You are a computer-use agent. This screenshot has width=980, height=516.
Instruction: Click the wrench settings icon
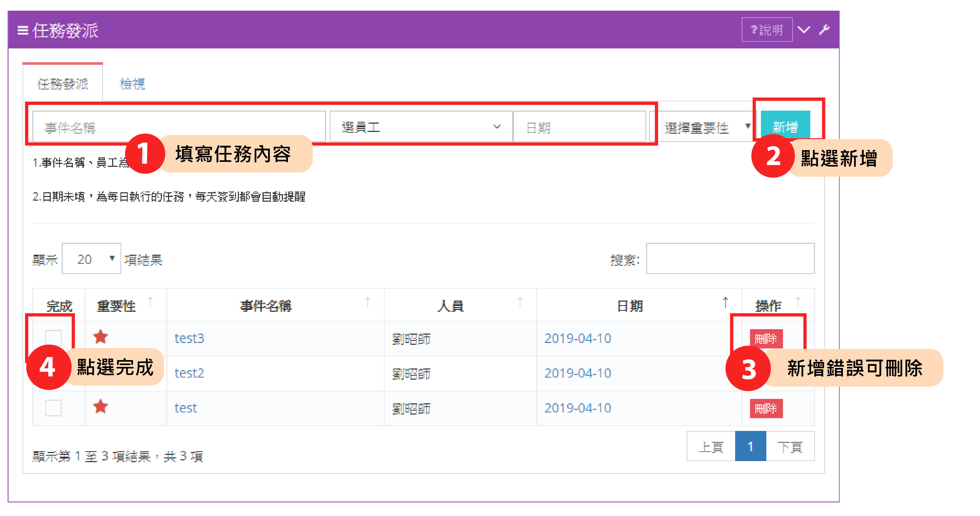click(x=824, y=30)
